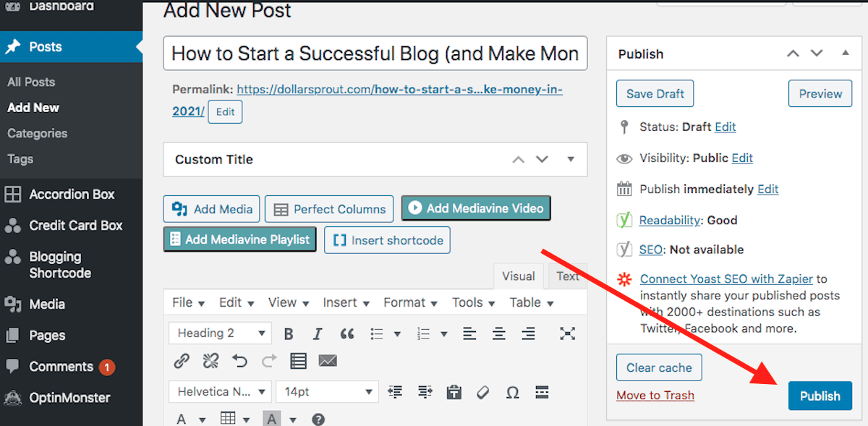This screenshot has height=426, width=868.
Task: Open the Insert Link tool
Action: (x=182, y=360)
